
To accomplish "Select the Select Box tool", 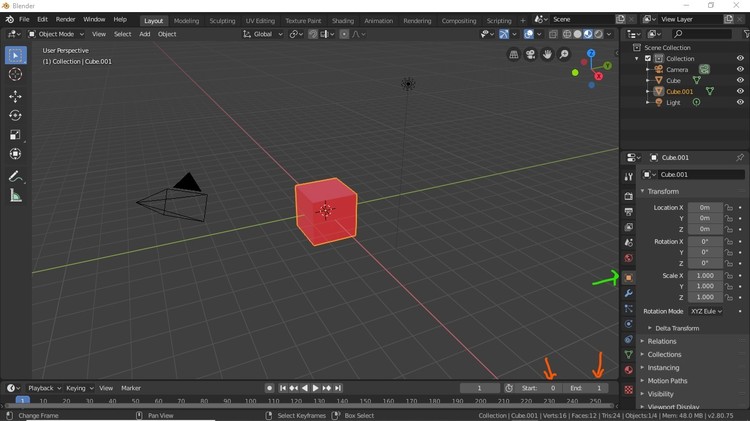I will point(15,55).
